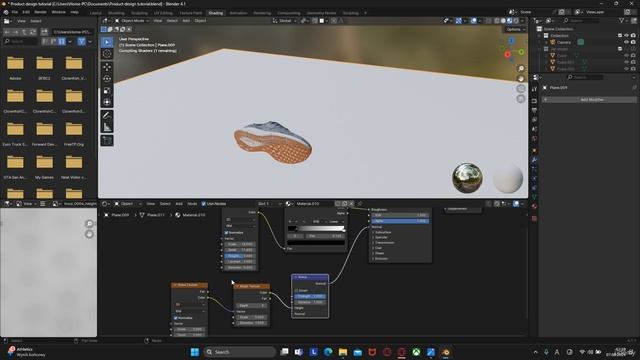Open the Object Mode dropdown in viewport
Image resolution: width=640 pixels, height=360 pixels.
click(133, 21)
